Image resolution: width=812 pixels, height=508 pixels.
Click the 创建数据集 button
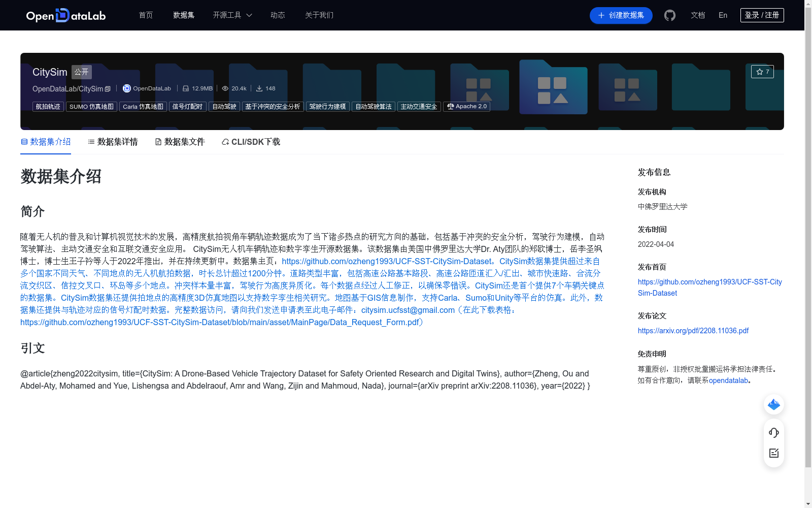coord(621,15)
